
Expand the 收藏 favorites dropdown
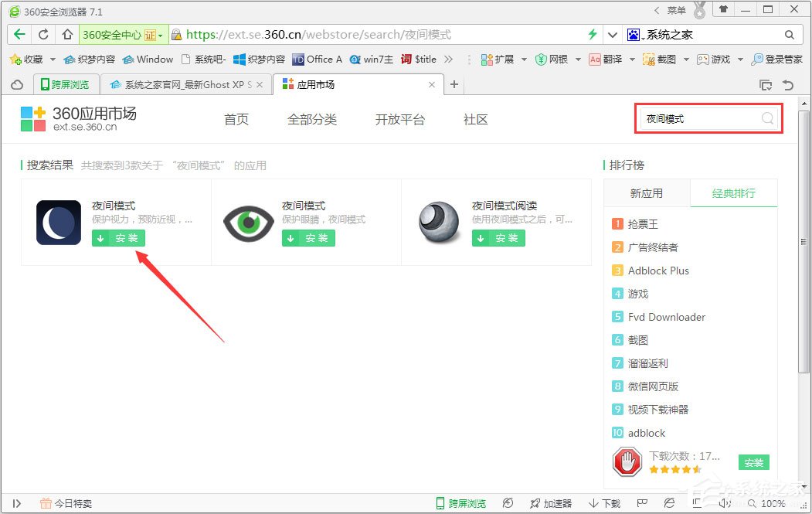(x=52, y=59)
